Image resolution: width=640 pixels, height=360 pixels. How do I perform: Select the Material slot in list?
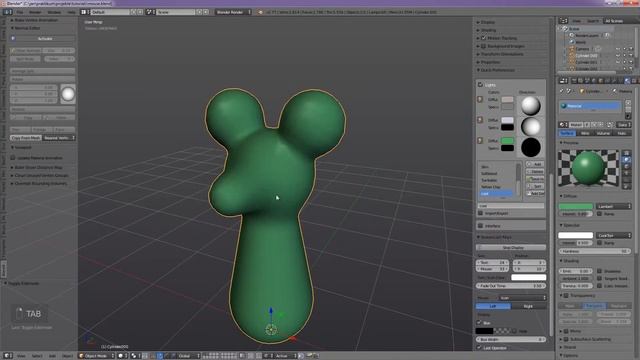pyautogui.click(x=591, y=106)
